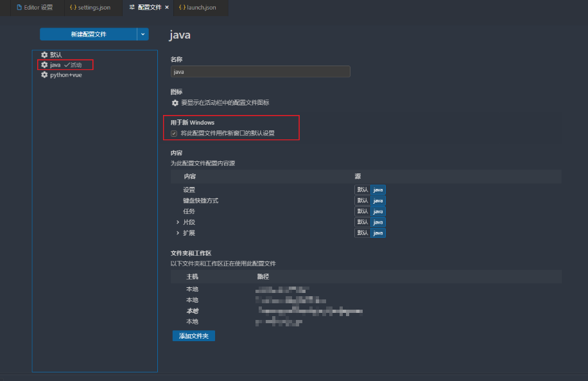588x381 pixels.
Task: Click the gear icon beside the 默认 profile
Action: pyautogui.click(x=44, y=54)
